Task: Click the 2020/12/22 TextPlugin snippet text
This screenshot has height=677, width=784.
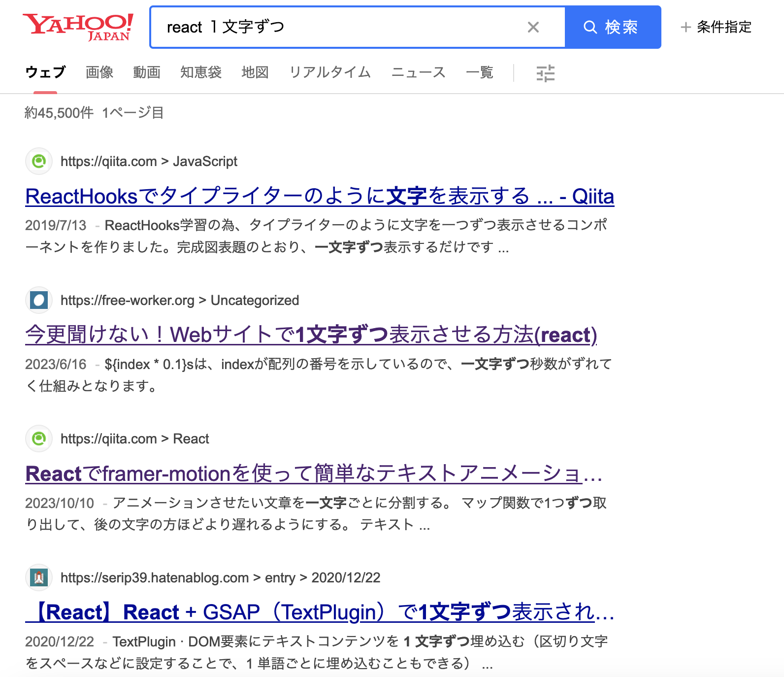Action: tap(317, 652)
